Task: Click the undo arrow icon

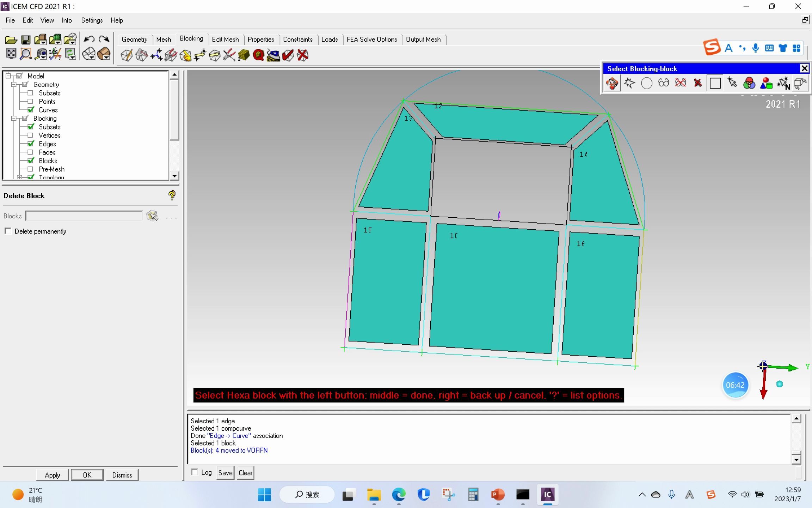Action: tap(89, 39)
